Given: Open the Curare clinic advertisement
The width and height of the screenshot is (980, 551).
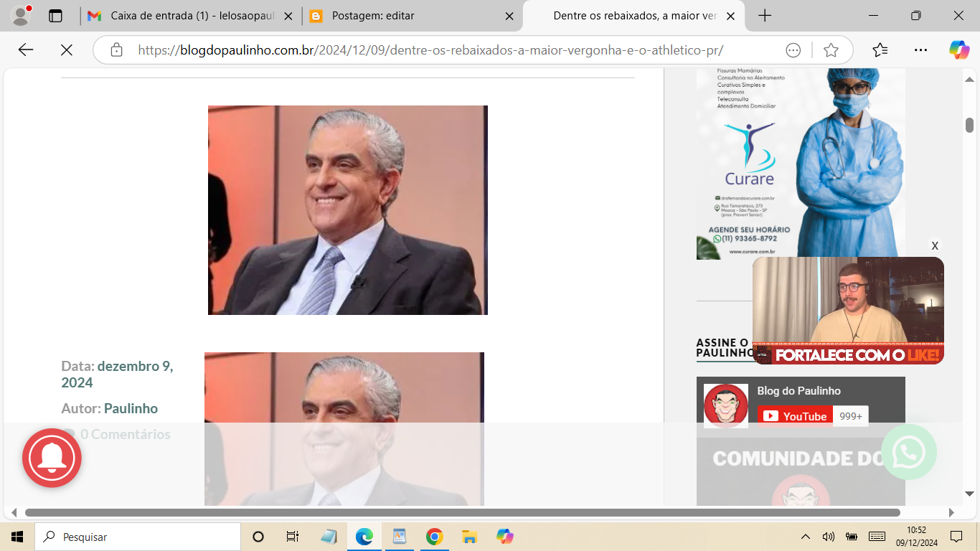Looking at the screenshot, I should point(801,164).
